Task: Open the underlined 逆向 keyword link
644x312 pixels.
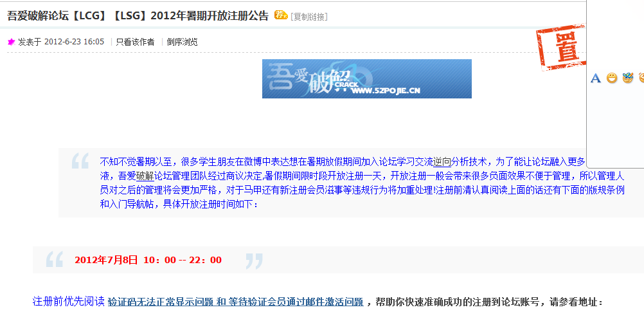Action: 442,161
